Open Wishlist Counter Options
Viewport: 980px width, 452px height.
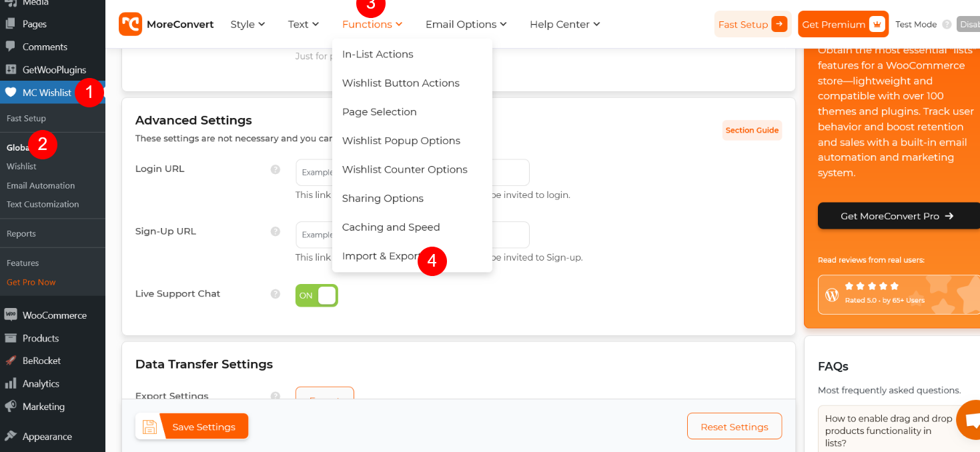(405, 169)
